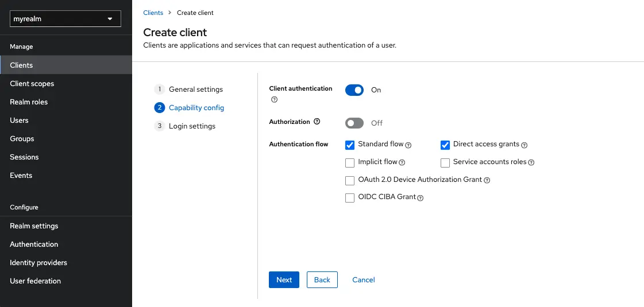Click the Manage section heading
Viewport: 644px width, 307px height.
click(21, 47)
